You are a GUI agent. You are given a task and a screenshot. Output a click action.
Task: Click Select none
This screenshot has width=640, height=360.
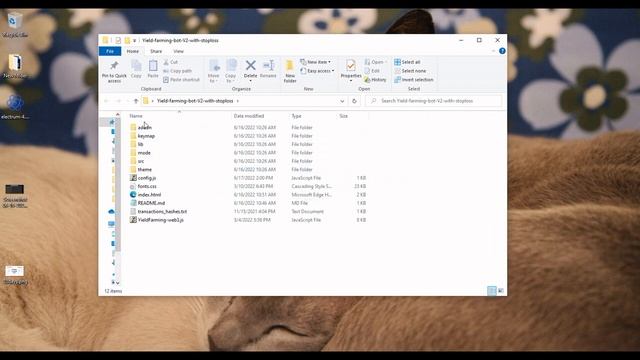pyautogui.click(x=410, y=71)
